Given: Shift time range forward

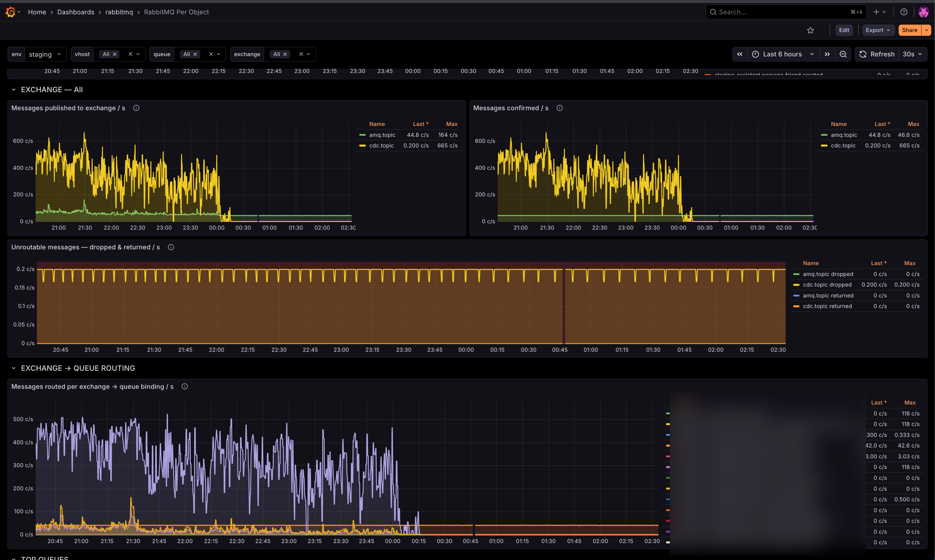Looking at the screenshot, I should click(827, 54).
